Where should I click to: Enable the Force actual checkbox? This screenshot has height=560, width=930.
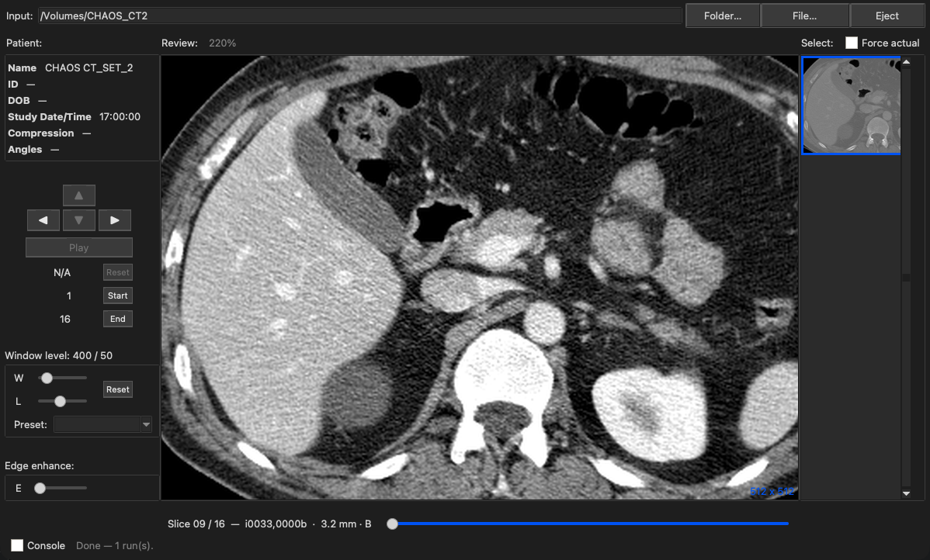coord(851,43)
